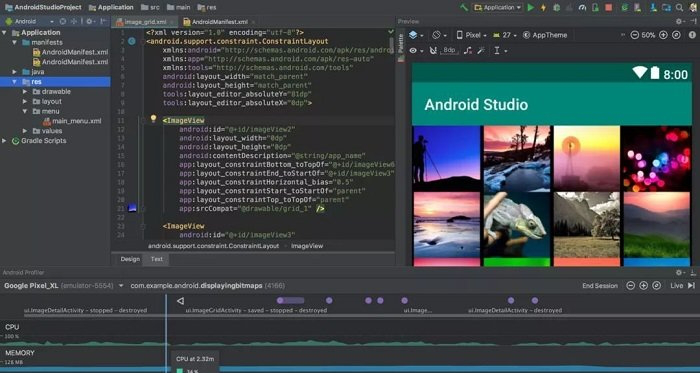Screen dimensions: 700x387
Task: Hide the Project panel with the hide icon
Action: (x=104, y=21)
